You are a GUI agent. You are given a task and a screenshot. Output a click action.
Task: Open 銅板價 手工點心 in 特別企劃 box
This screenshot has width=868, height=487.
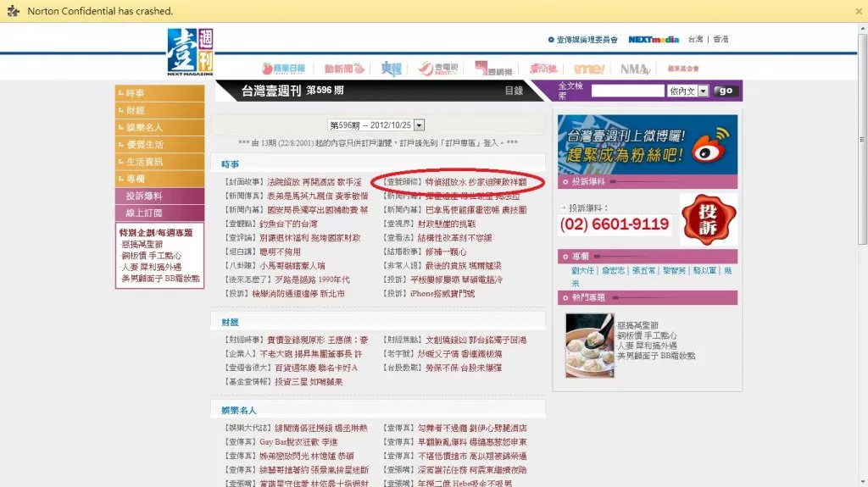point(151,256)
